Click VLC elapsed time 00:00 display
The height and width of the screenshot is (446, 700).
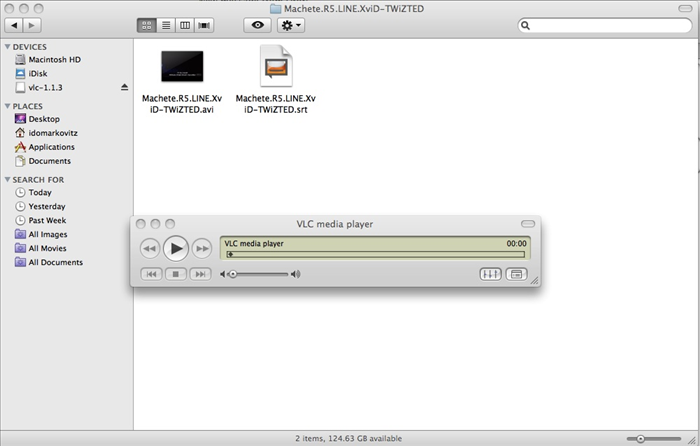coord(517,243)
